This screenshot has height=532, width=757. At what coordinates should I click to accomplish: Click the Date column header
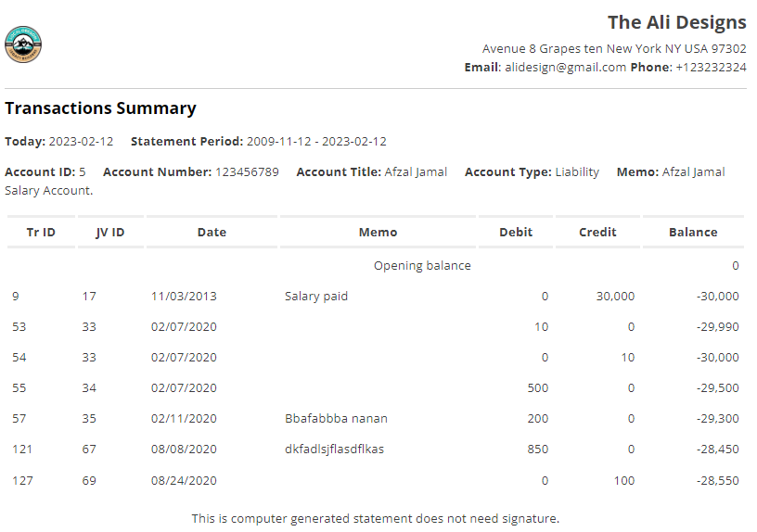point(212,233)
